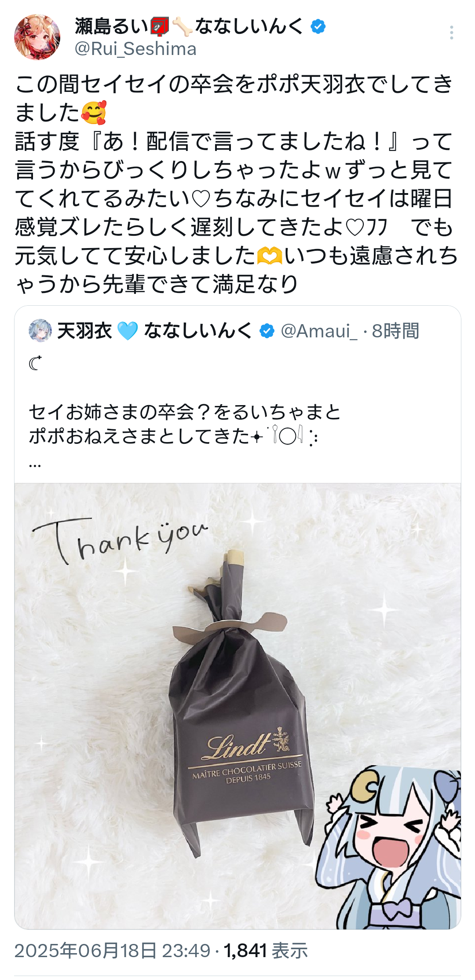
Task: Tap the 8時間 timestamp on the quoted tweet
Action: (395, 331)
